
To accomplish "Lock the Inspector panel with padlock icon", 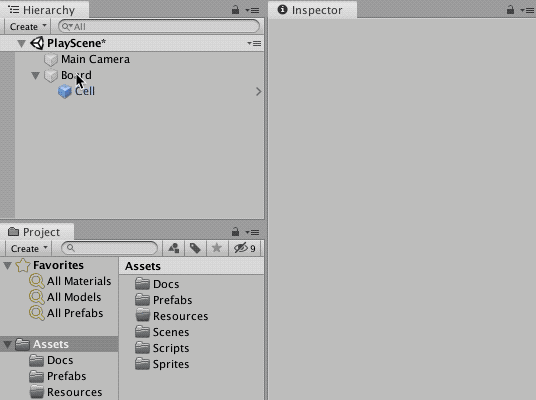I will pyautogui.click(x=510, y=10).
